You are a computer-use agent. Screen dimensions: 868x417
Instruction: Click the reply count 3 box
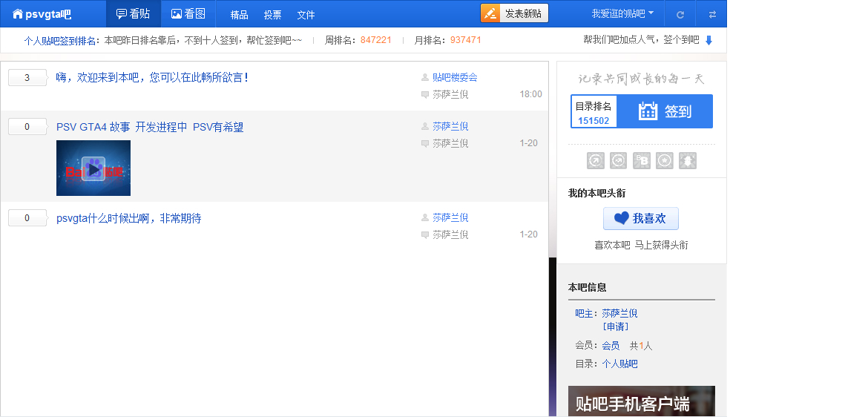27,78
